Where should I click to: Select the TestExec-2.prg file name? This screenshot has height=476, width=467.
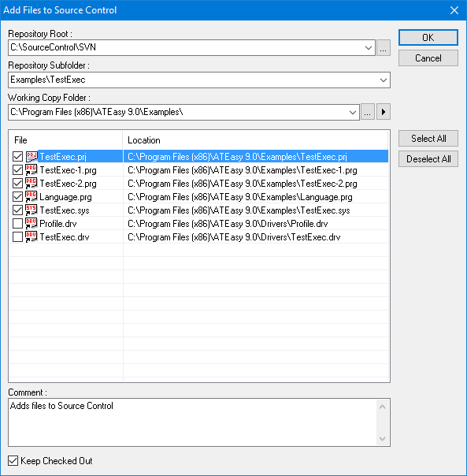click(68, 184)
